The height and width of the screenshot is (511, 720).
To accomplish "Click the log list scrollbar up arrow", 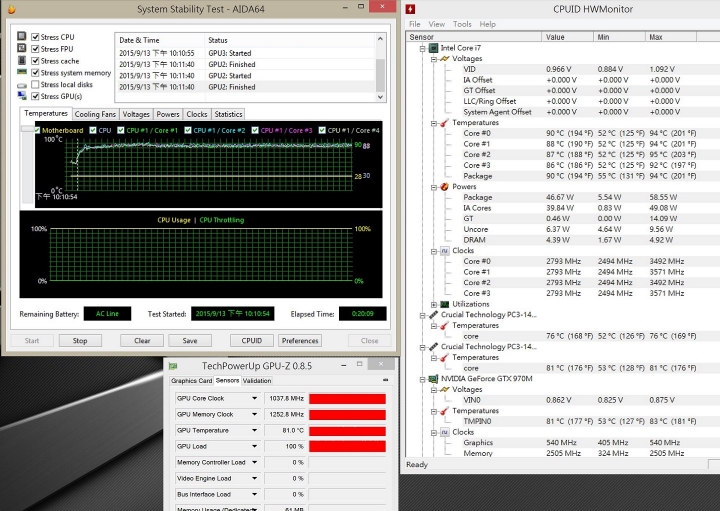I will (380, 39).
